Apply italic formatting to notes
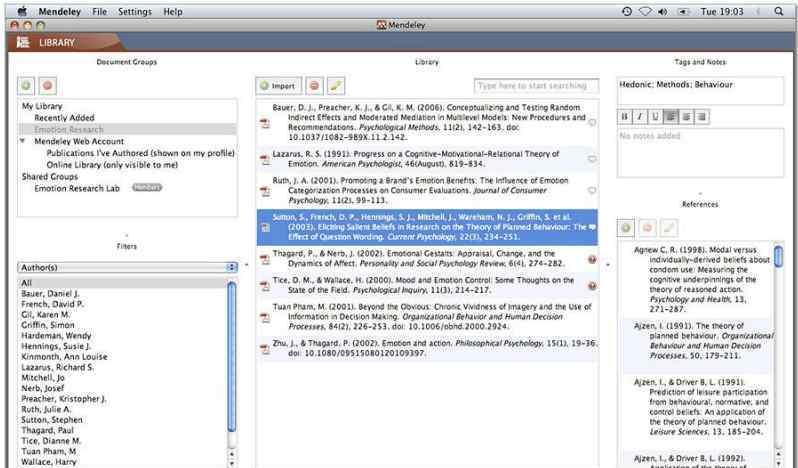The width and height of the screenshot is (798, 468). point(640,116)
